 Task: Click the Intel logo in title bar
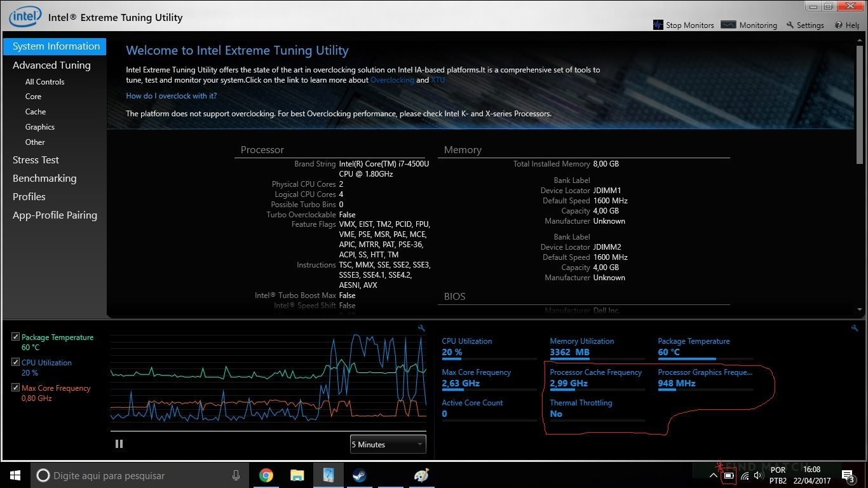point(25,16)
